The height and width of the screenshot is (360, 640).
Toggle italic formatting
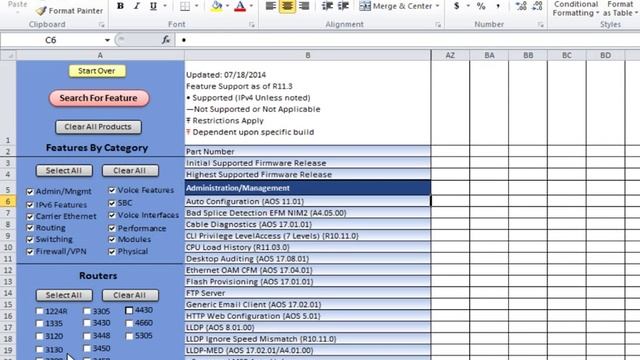137,6
